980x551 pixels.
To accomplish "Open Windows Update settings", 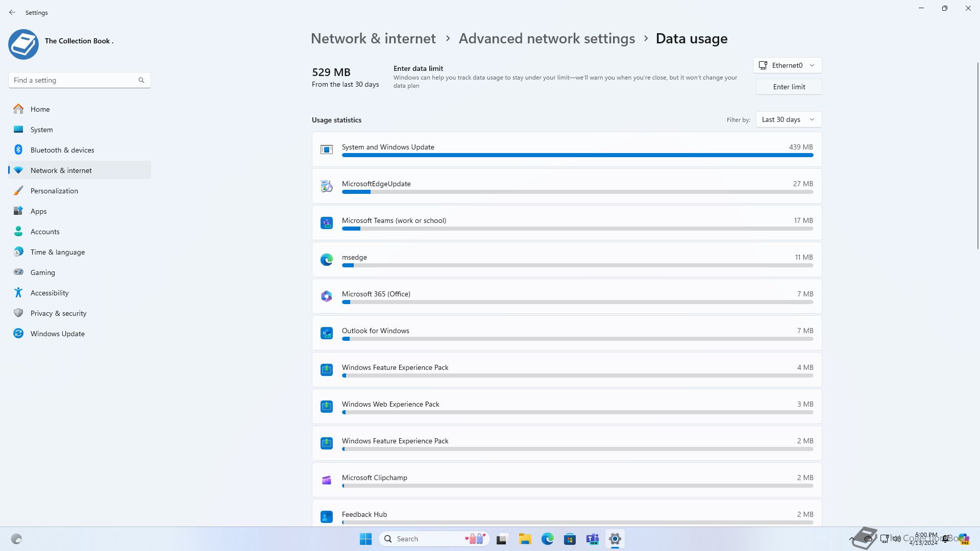I will (80, 333).
